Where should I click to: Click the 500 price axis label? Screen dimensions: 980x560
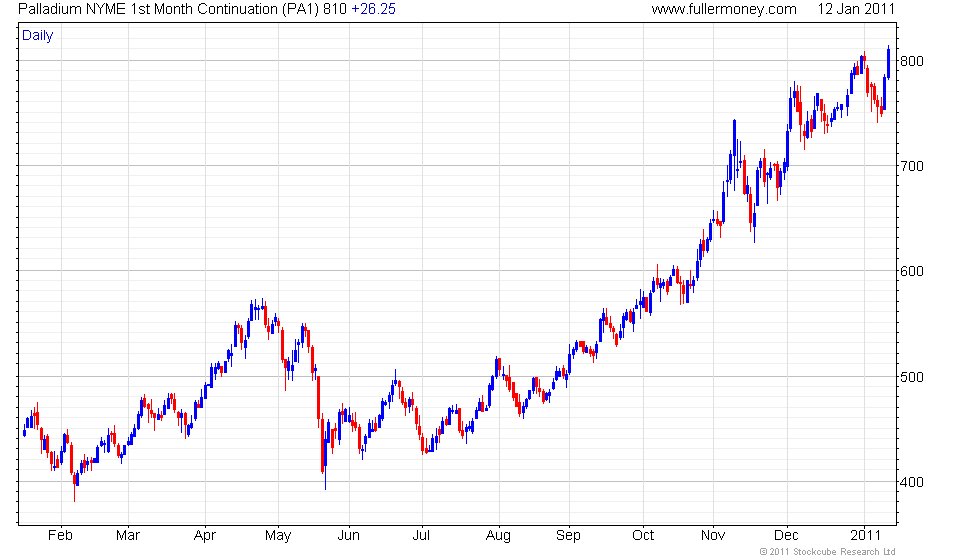pyautogui.click(x=911, y=377)
